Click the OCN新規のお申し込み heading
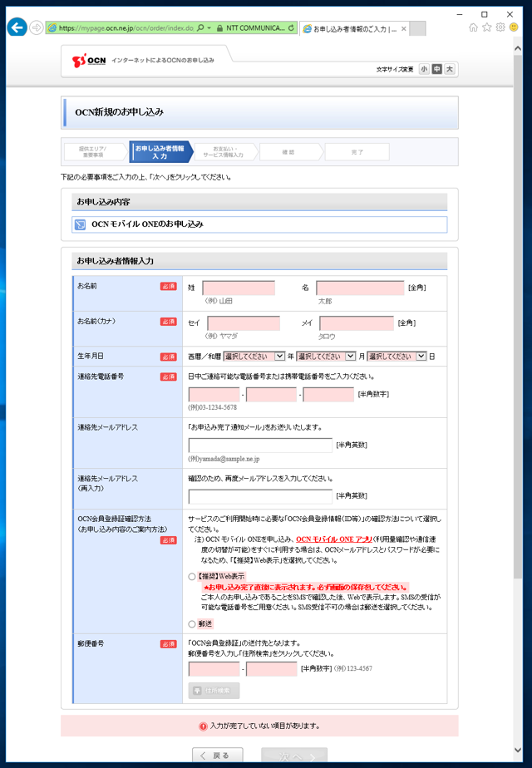This screenshot has height=768, width=532. (119, 112)
